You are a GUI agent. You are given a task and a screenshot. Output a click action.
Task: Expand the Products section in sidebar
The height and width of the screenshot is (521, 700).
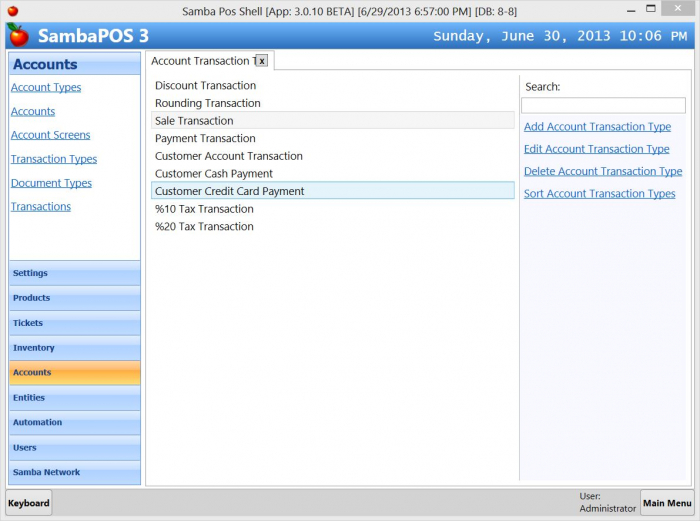[75, 298]
